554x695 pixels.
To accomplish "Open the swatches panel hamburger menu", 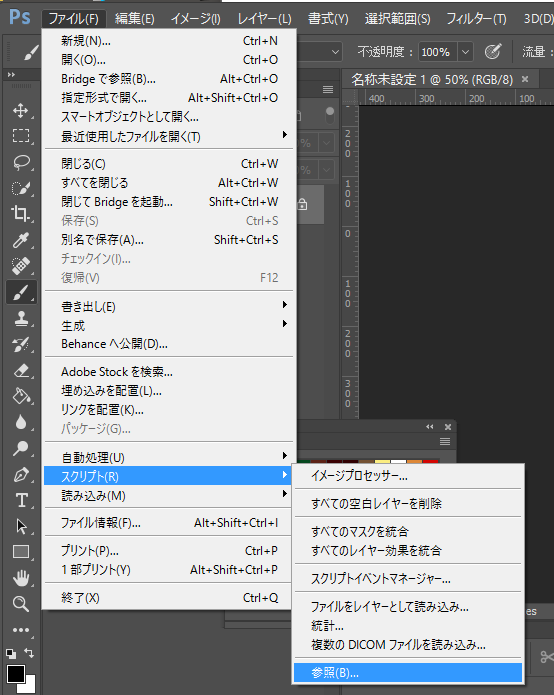I will (445, 441).
